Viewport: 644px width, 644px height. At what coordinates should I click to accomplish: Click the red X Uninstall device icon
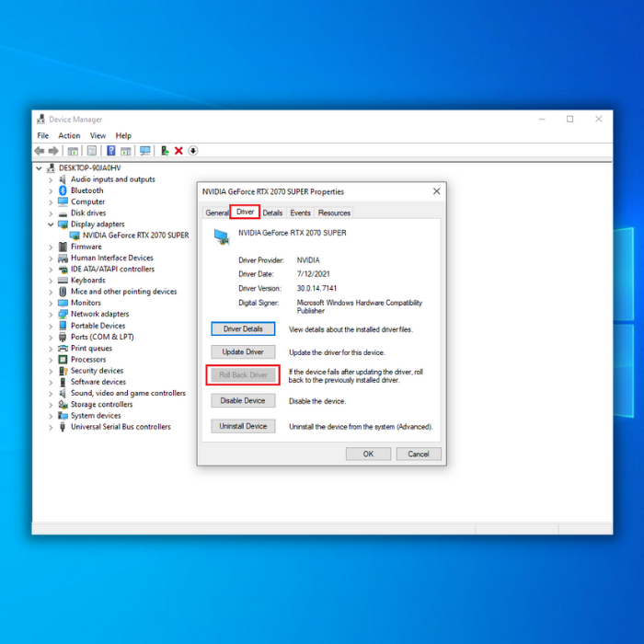[178, 151]
